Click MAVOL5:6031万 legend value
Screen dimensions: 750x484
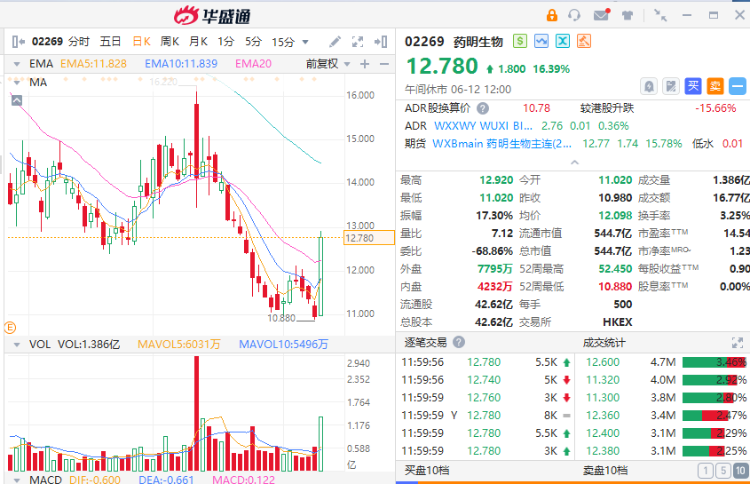click(x=179, y=344)
